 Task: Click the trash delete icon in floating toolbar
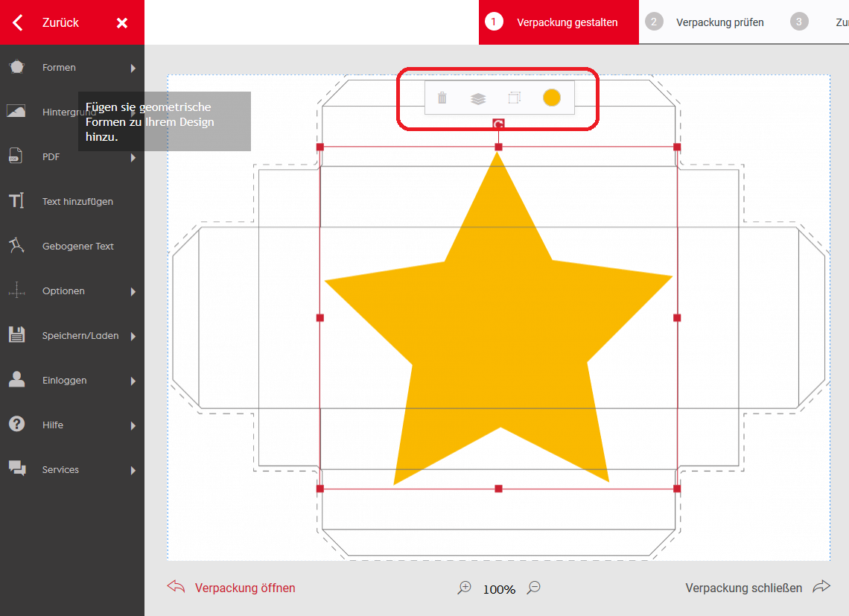(442, 98)
